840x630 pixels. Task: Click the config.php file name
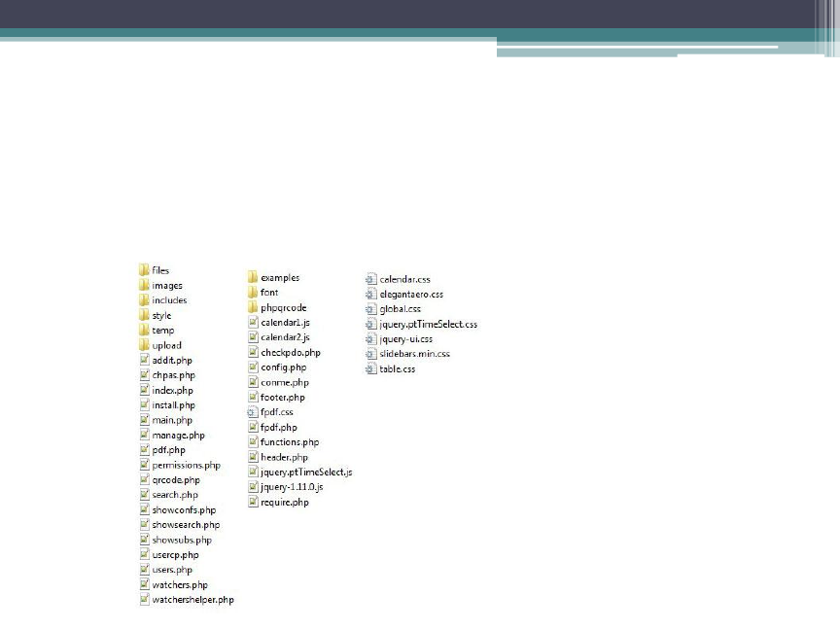(x=283, y=367)
